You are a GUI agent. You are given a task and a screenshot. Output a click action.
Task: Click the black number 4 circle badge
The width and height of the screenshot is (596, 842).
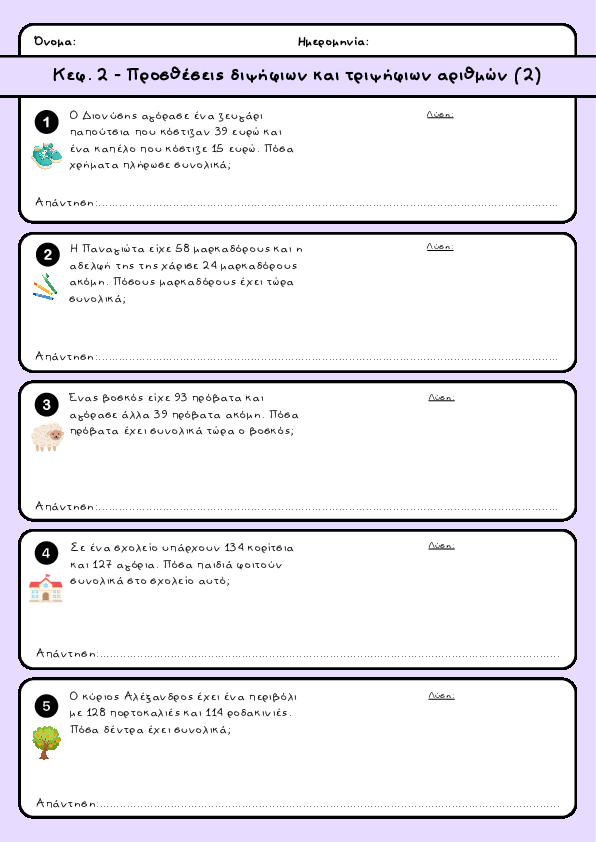click(46, 553)
